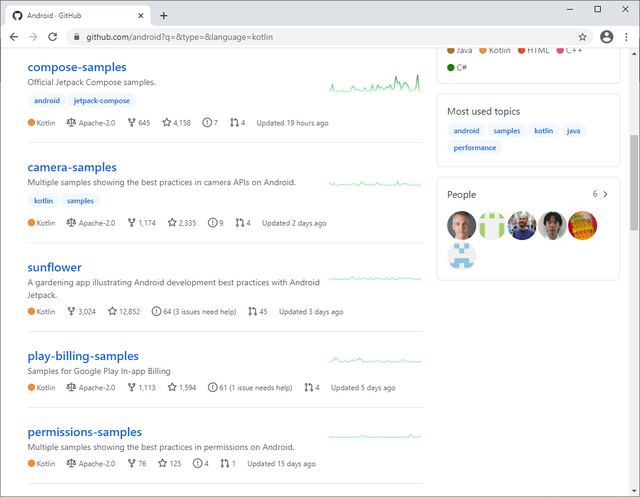The width and height of the screenshot is (640, 497).
Task: Reload the page using the refresh icon
Action: pyautogui.click(x=53, y=37)
